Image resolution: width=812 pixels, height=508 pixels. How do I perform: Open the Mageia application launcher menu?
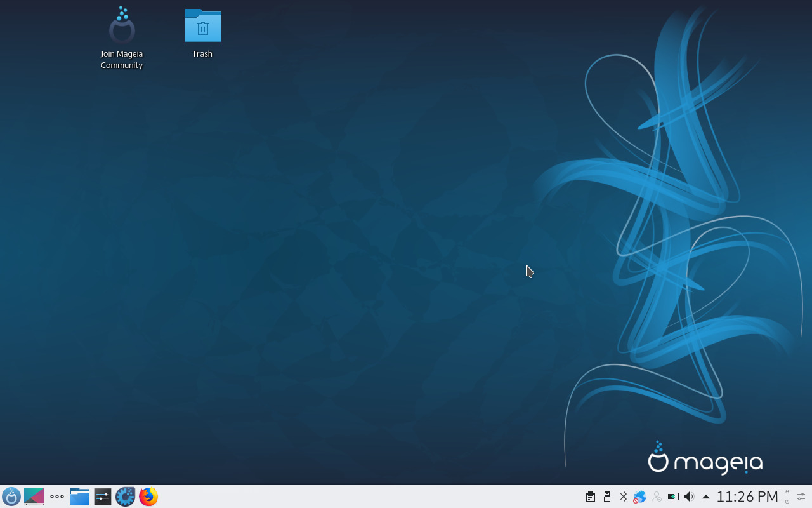click(x=11, y=497)
